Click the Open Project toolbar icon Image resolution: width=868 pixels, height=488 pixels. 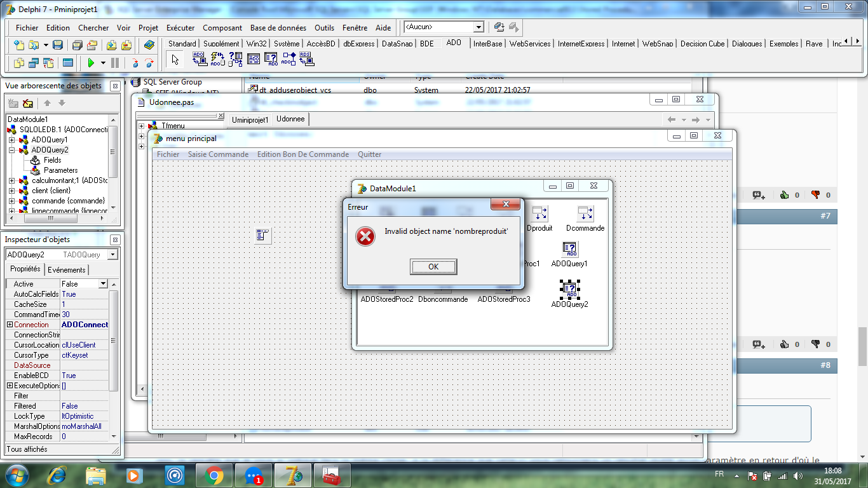click(92, 45)
